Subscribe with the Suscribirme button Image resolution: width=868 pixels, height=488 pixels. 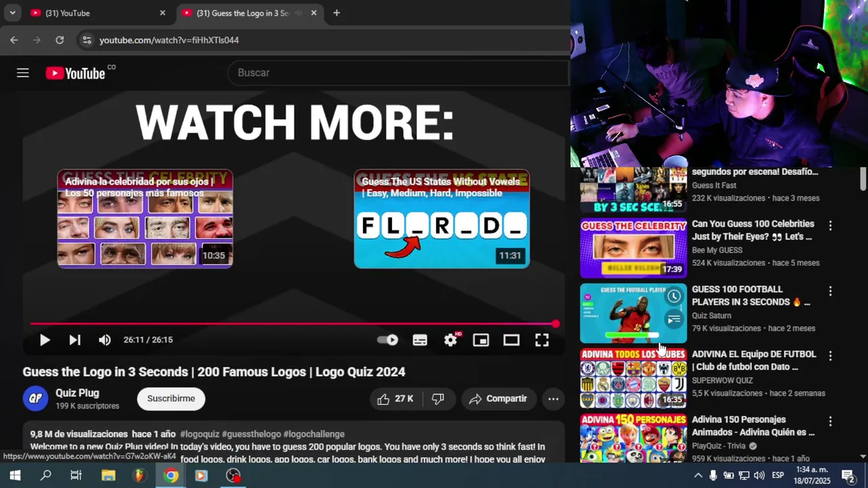pos(171,399)
